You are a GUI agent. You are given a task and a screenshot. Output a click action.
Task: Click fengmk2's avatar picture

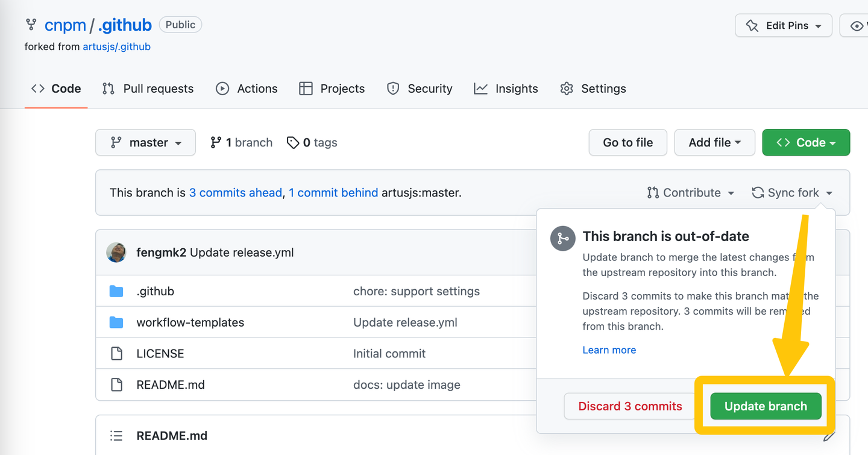click(x=116, y=252)
